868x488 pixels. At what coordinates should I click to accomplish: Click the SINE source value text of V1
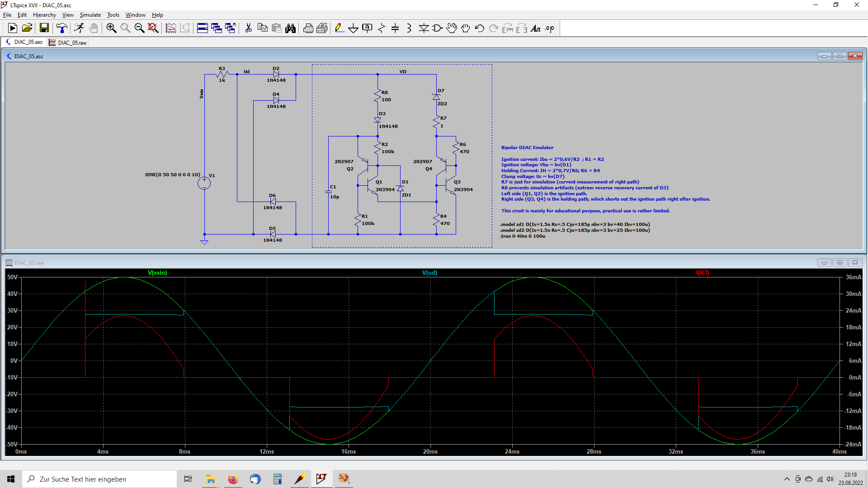(172, 174)
